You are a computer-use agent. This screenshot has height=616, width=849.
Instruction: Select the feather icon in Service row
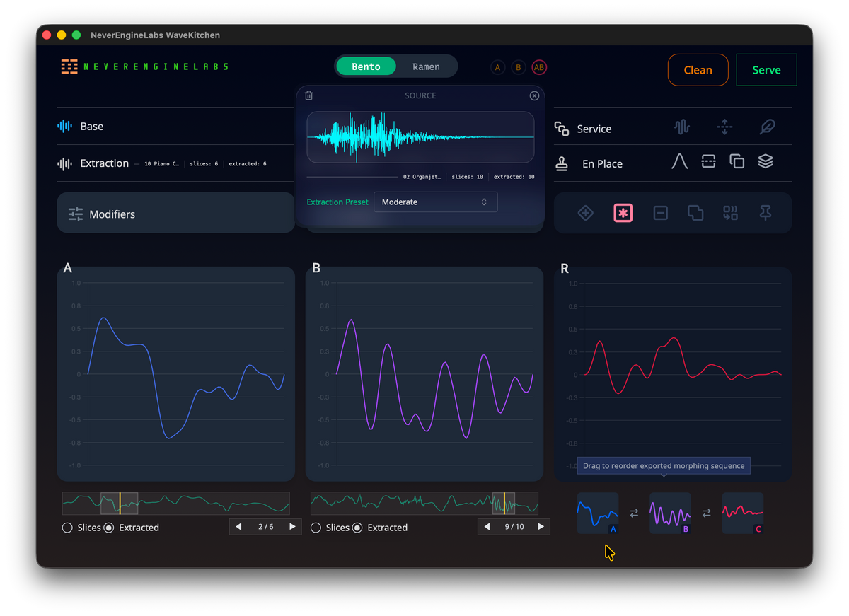pos(767,127)
